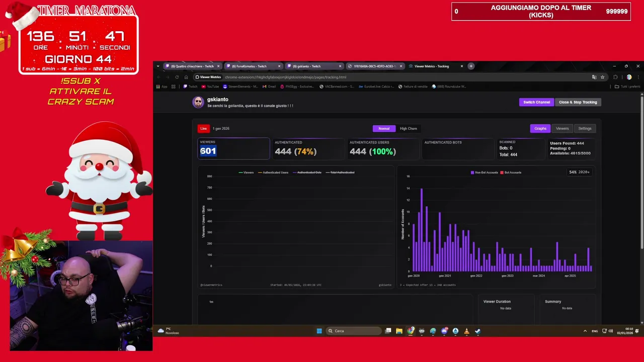
Task: Open the VLC cone icon in taskbar
Action: tap(466, 331)
